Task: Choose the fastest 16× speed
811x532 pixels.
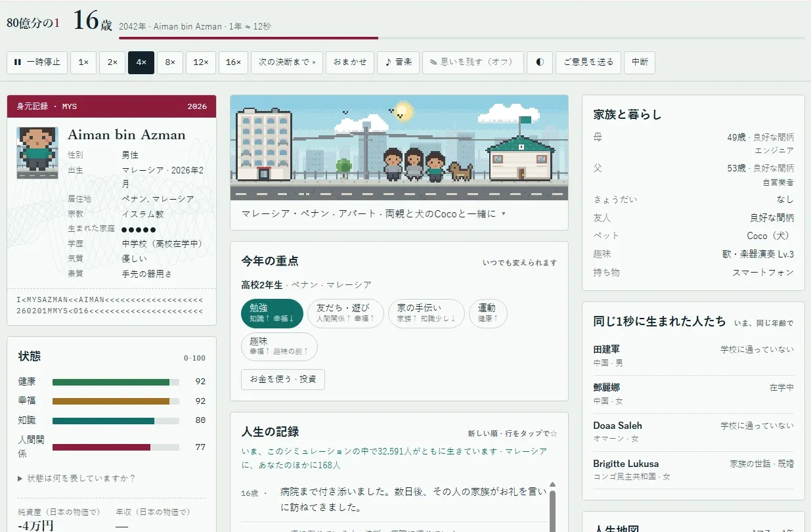Action: [x=233, y=62]
